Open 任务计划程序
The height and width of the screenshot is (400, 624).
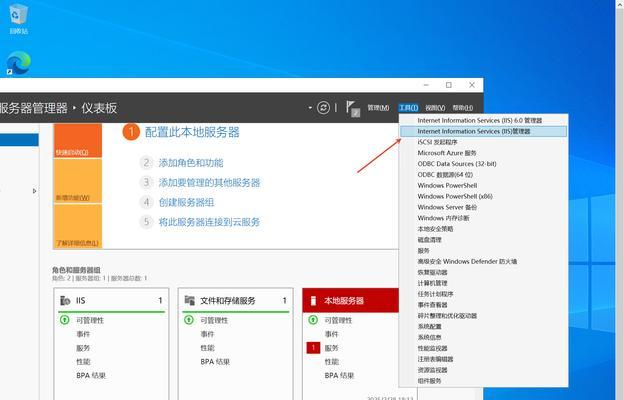click(x=484, y=294)
